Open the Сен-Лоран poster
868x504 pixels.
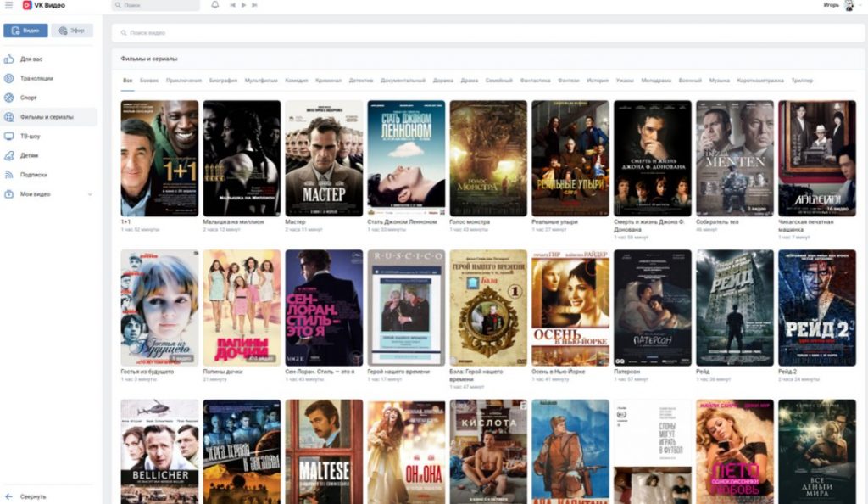point(324,308)
